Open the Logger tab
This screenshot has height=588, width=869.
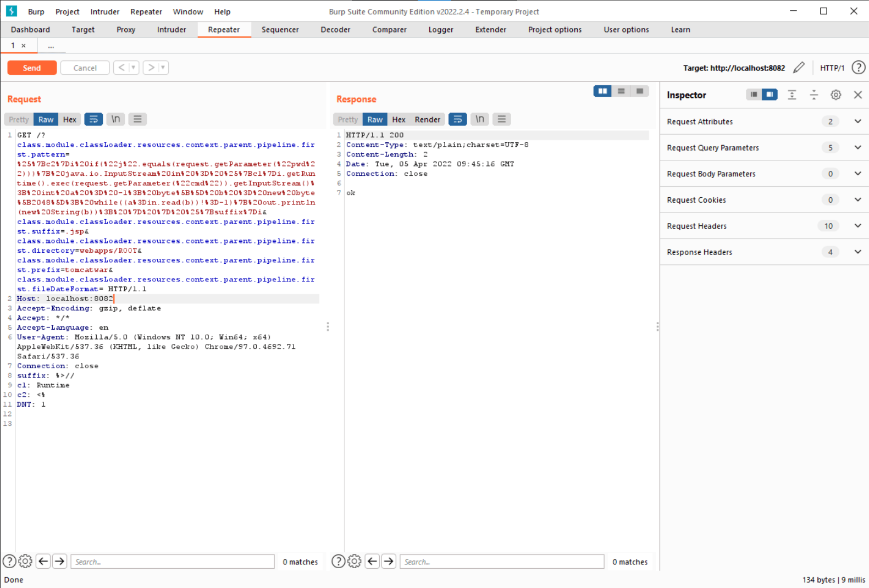tap(441, 30)
